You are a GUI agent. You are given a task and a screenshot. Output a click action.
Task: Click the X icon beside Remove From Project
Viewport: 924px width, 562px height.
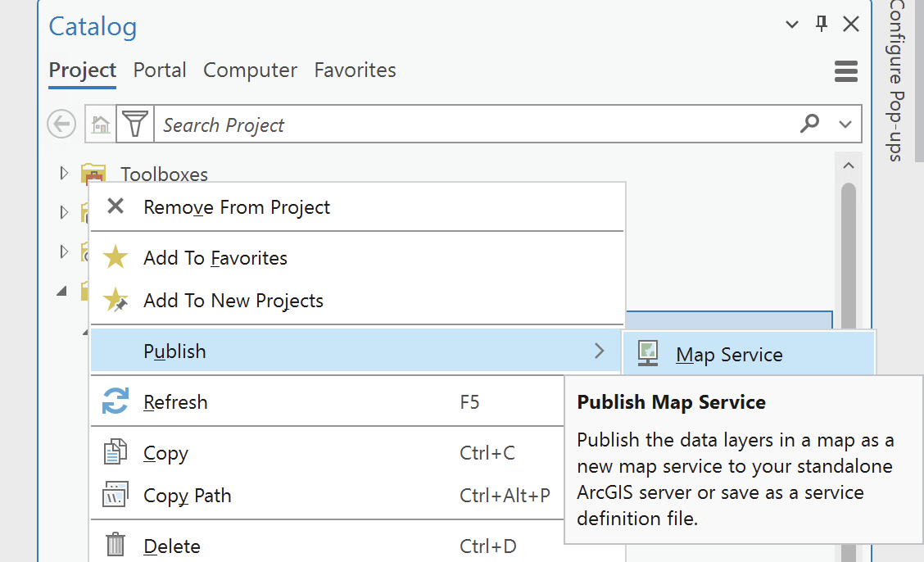115,206
